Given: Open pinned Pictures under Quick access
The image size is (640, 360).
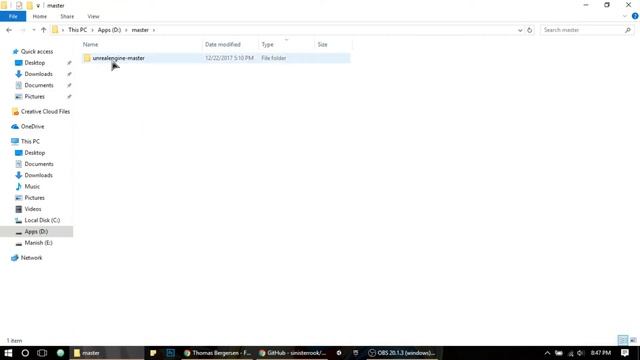Looking at the screenshot, I should (34, 97).
